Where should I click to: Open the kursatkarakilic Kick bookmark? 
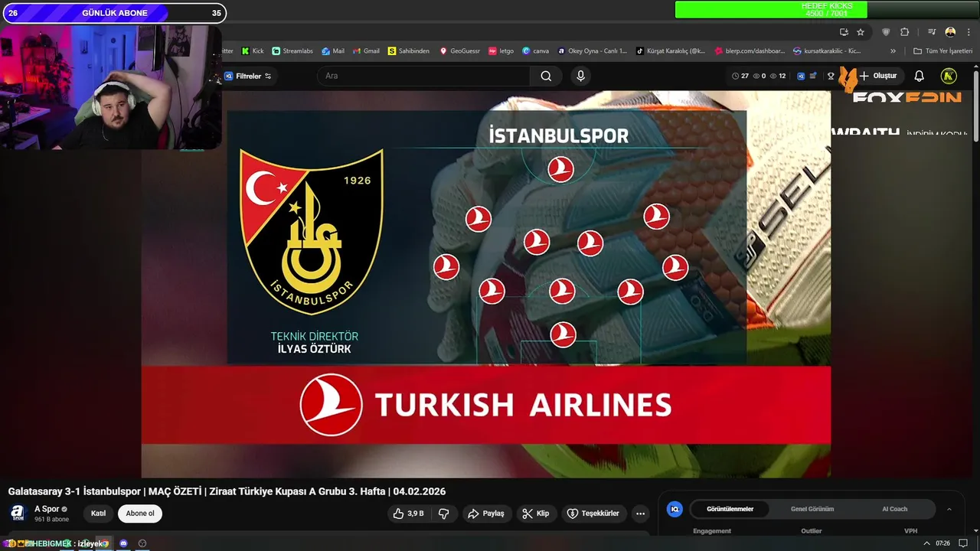828,51
